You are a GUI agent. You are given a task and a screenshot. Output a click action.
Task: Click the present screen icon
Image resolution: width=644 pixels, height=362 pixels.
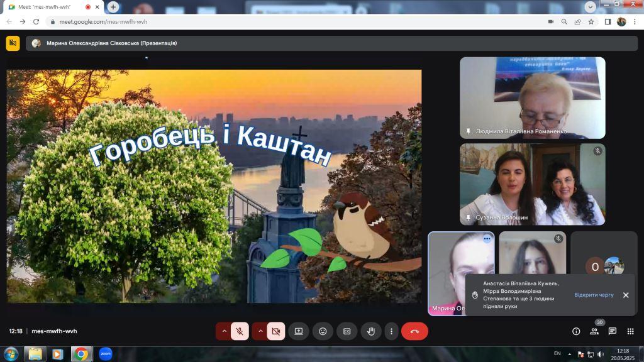point(299,331)
